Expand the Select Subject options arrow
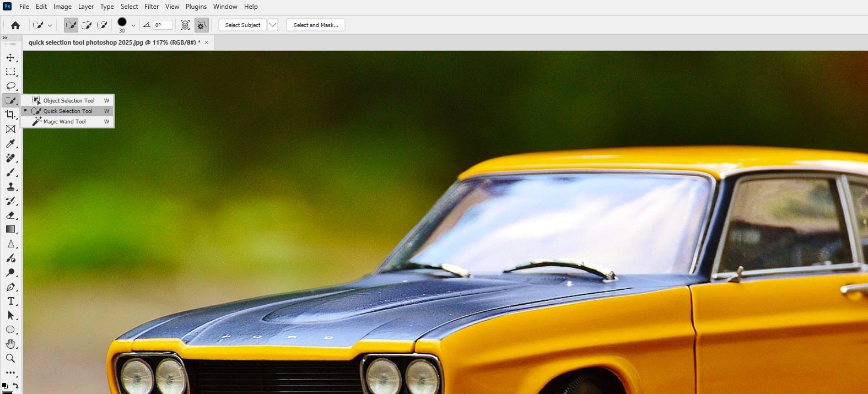The image size is (868, 394). pyautogui.click(x=273, y=25)
